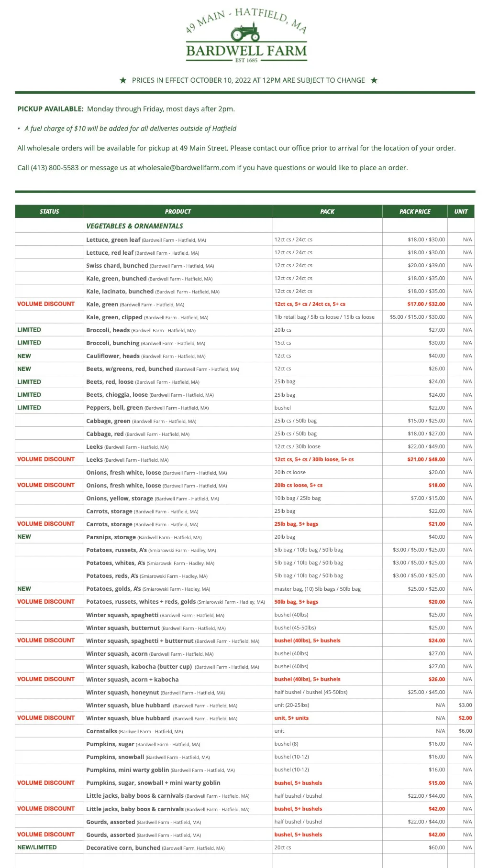Select 'Winter squash, butternut' product
488x868 pixels.
tap(123, 628)
